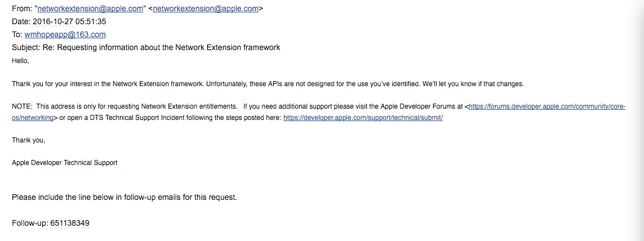This screenshot has width=644, height=241.
Task: Open the developer.apple.com/support/technical/submit link
Action: [x=363, y=118]
